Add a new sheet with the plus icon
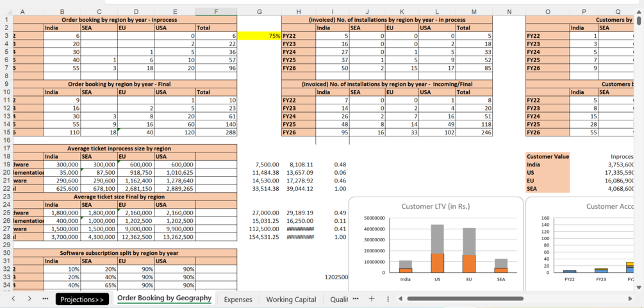Image resolution: width=644 pixels, height=308 pixels. pos(372,299)
